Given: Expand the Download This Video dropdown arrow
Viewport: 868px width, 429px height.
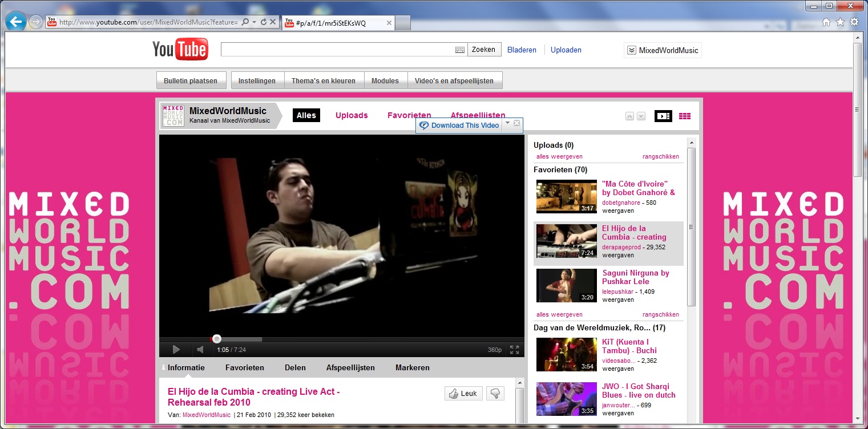Looking at the screenshot, I should (x=507, y=123).
